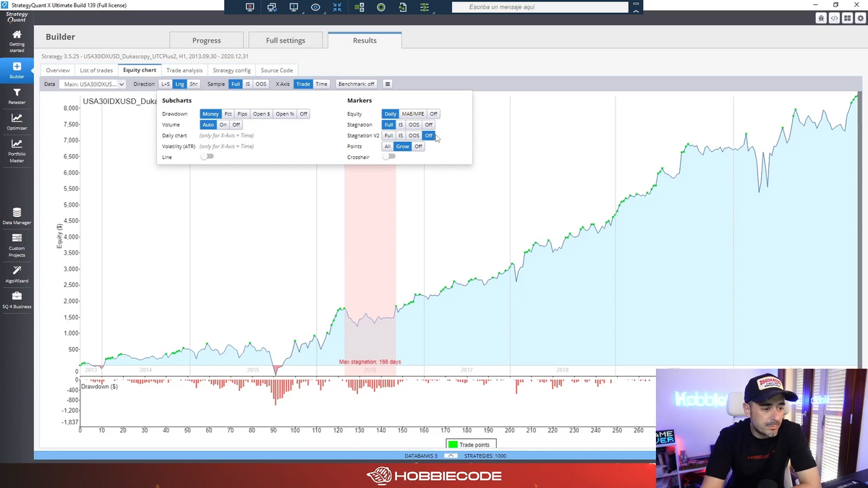Set Stagnation V2 to Full
868x488 pixels.
click(388, 135)
